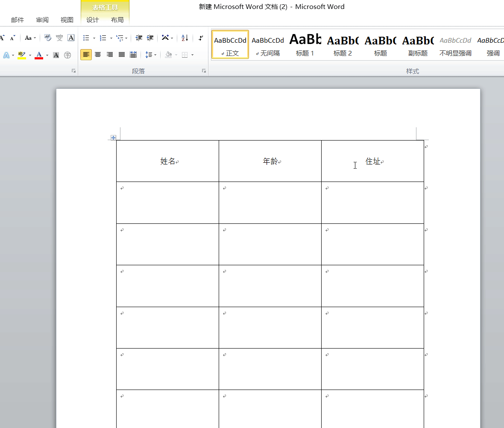Click the table move handle

tap(113, 138)
